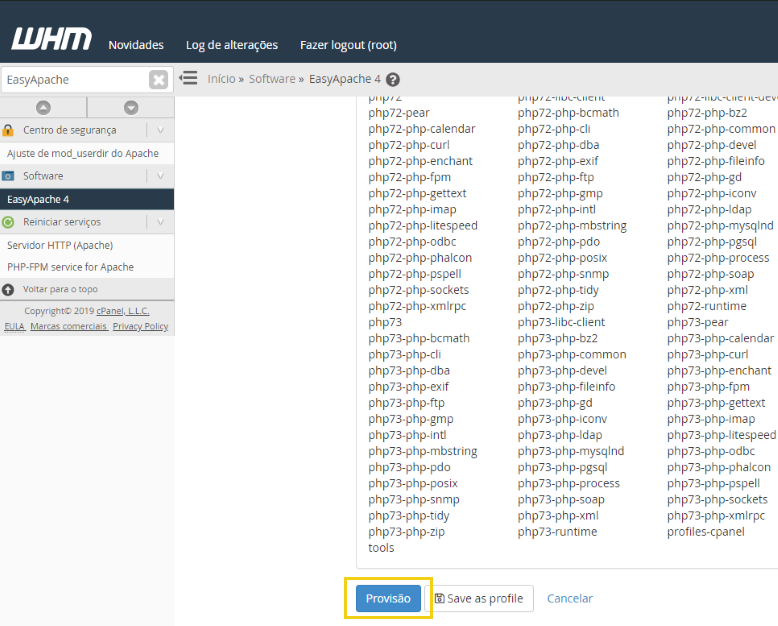Open Centro de segurança section
The image size is (778, 626).
point(69,130)
